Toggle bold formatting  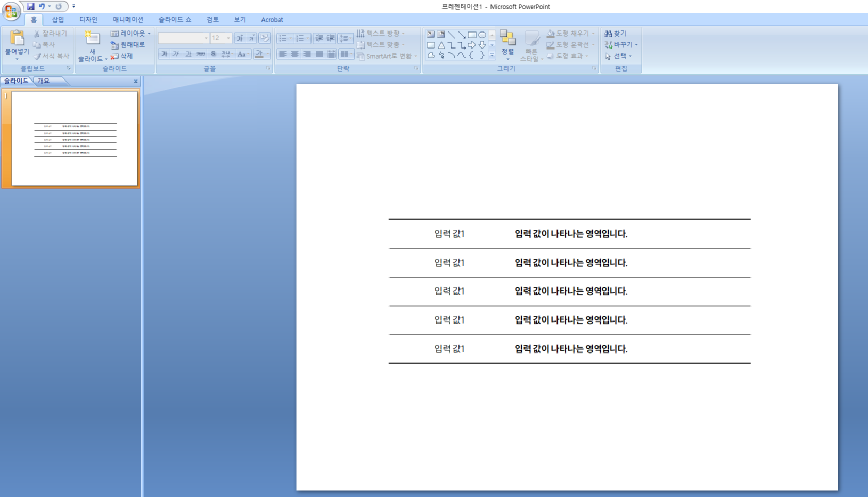point(164,54)
